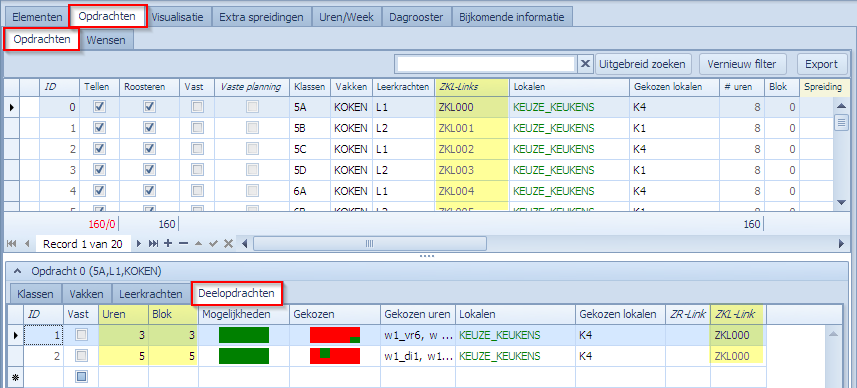Switch to the Uren/Week tab
The image size is (857, 388).
click(x=347, y=17)
